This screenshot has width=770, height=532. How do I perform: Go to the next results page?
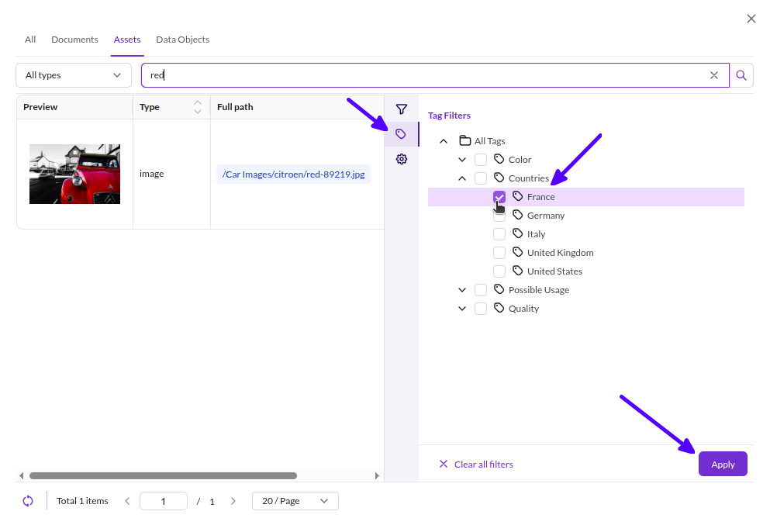coord(233,501)
